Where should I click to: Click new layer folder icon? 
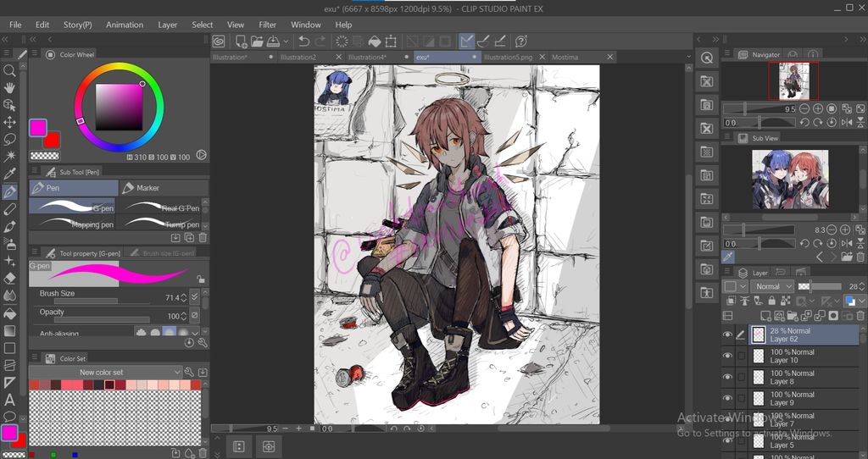click(793, 316)
